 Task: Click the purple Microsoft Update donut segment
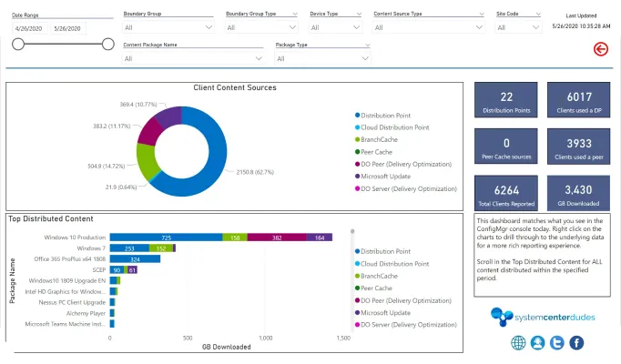[x=169, y=116]
